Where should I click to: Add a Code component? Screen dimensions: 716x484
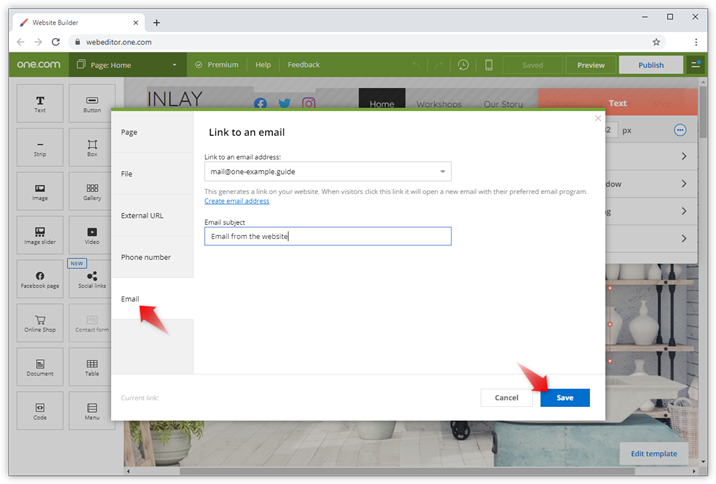point(40,411)
